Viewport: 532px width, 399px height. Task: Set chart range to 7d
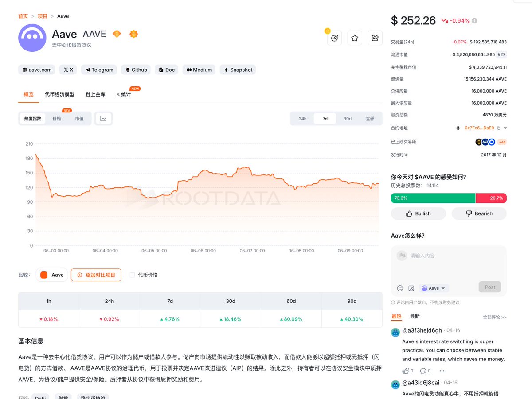(325, 119)
